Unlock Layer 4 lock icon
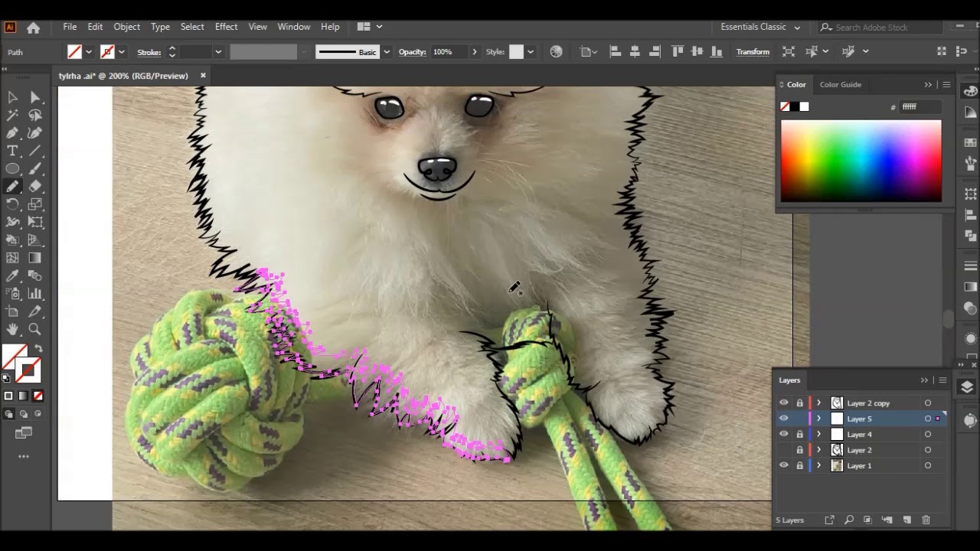This screenshot has width=980, height=551. pos(799,435)
